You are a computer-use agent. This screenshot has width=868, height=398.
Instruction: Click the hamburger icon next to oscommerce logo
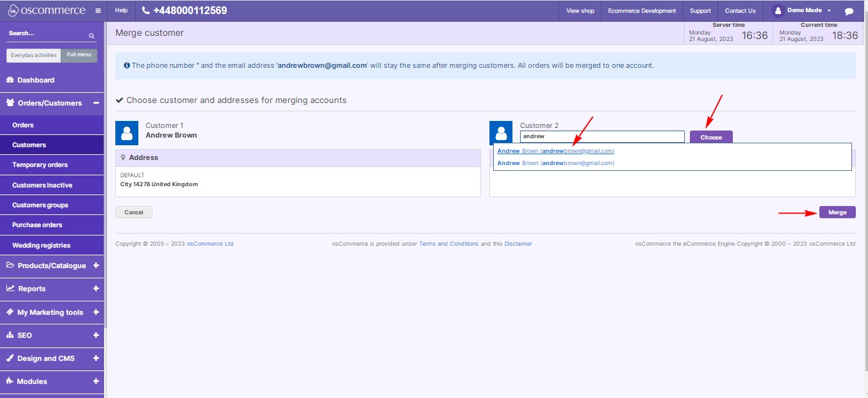click(x=97, y=10)
